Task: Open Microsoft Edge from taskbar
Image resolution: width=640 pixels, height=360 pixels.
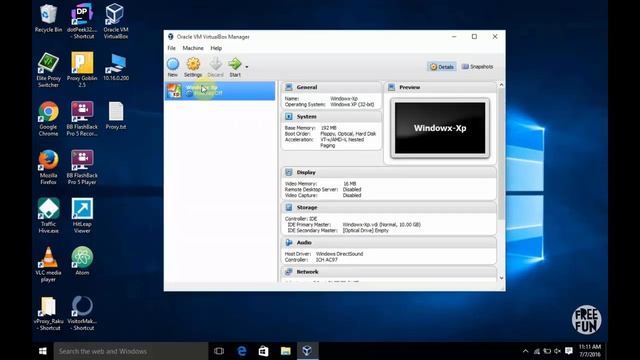Action: coord(242,351)
